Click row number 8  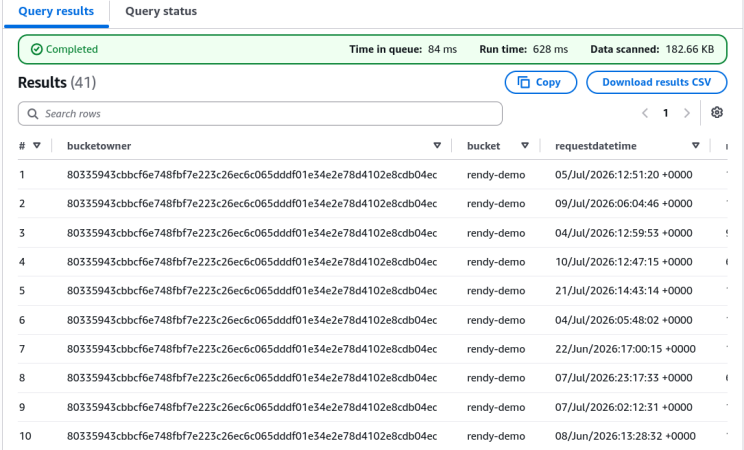tap(22, 378)
